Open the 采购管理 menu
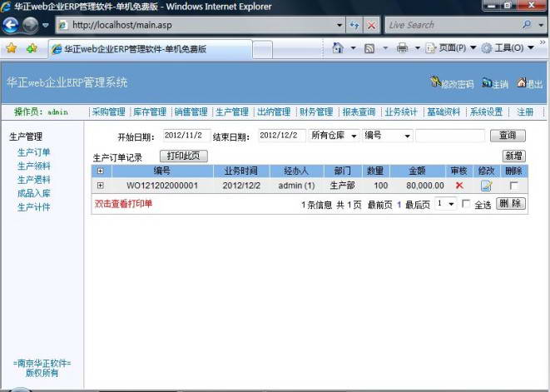Screen dimensions: 550x392 [x=108, y=112]
